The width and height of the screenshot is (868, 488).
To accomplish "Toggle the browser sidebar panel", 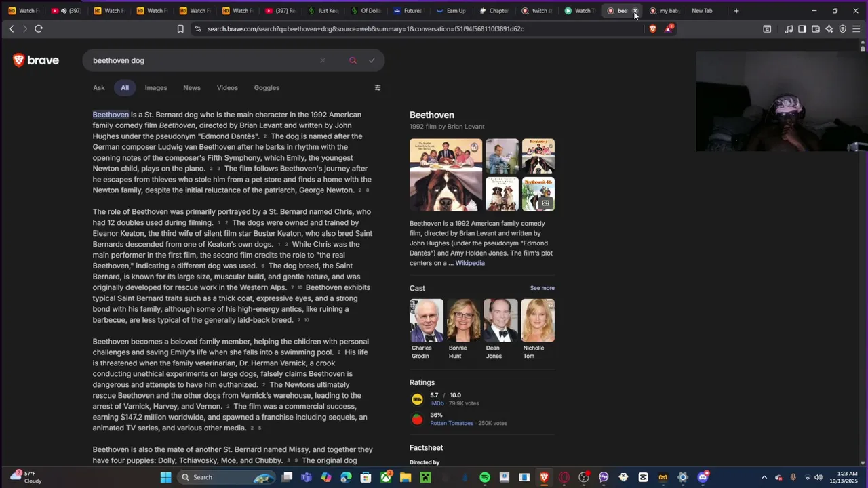I will pos(802,28).
